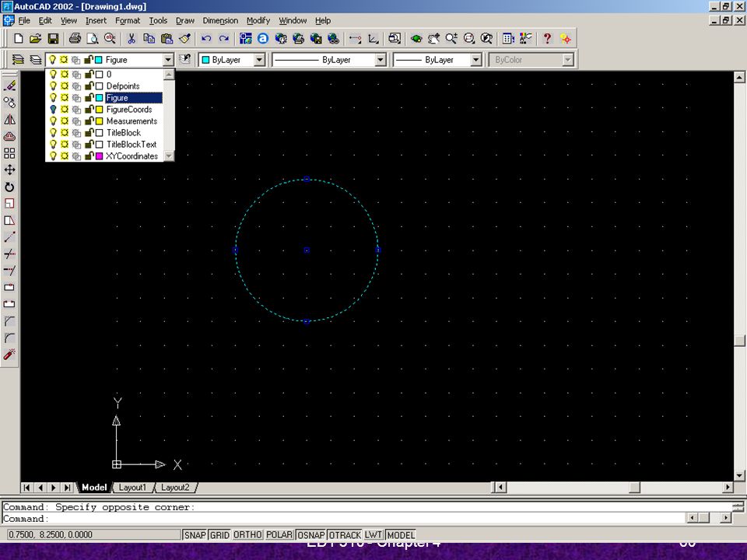Viewport: 747px width, 560px height.
Task: Undo the last action with the Undo arrow
Action: tap(205, 39)
